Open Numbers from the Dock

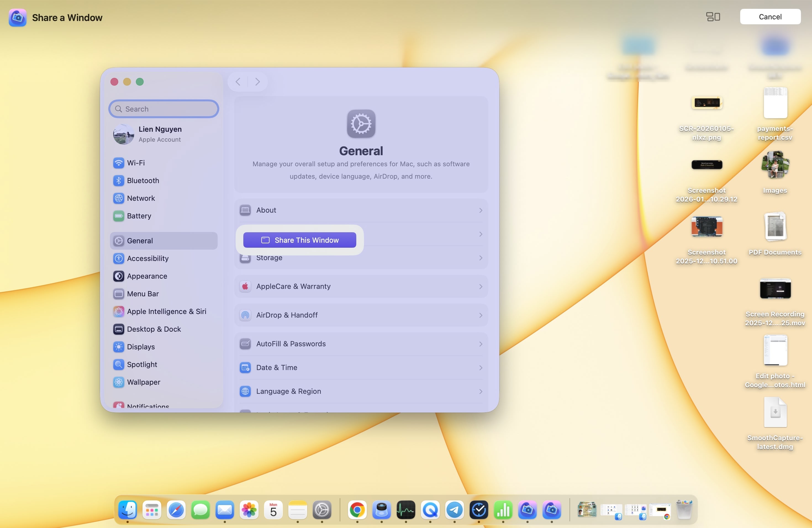point(503,510)
